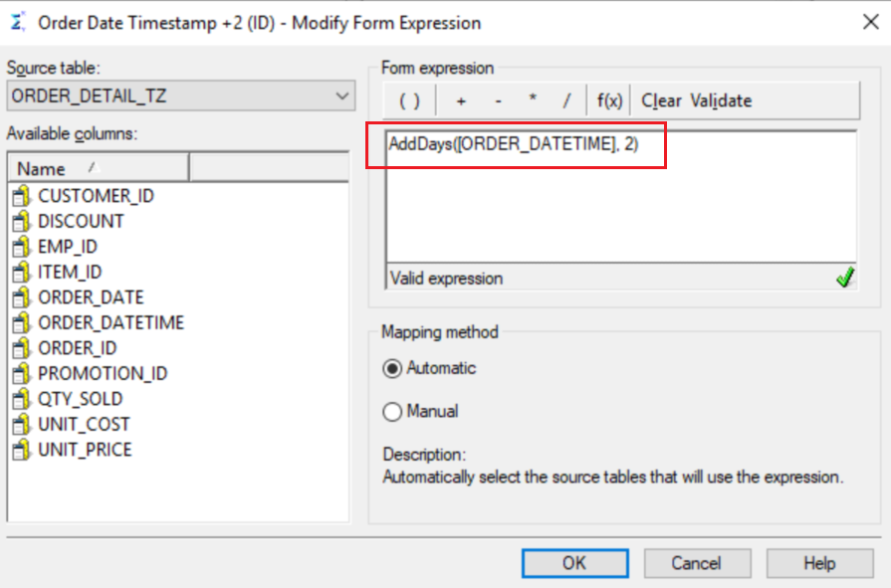
Task: Insert the division operator
Action: pos(566,101)
